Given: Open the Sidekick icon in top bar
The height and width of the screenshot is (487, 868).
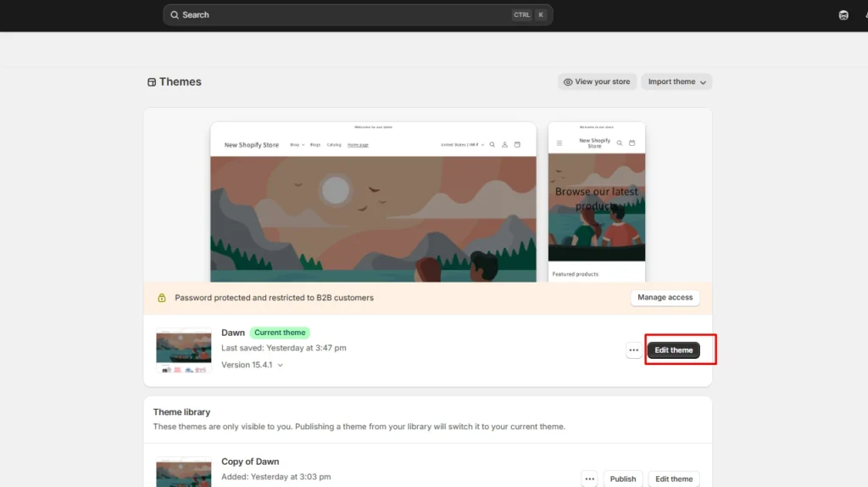Looking at the screenshot, I should pos(843,15).
